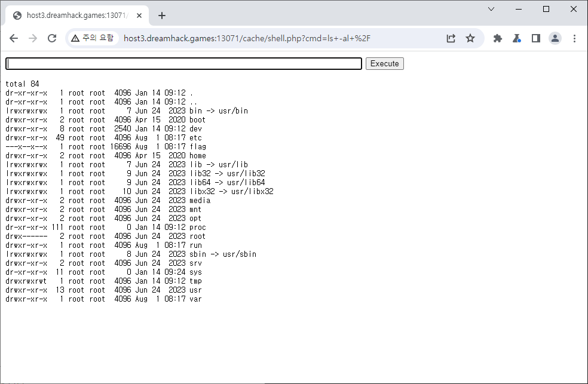Screen dimensions: 588x384
Task: Bookmark this page with the star icon
Action: [470, 38]
